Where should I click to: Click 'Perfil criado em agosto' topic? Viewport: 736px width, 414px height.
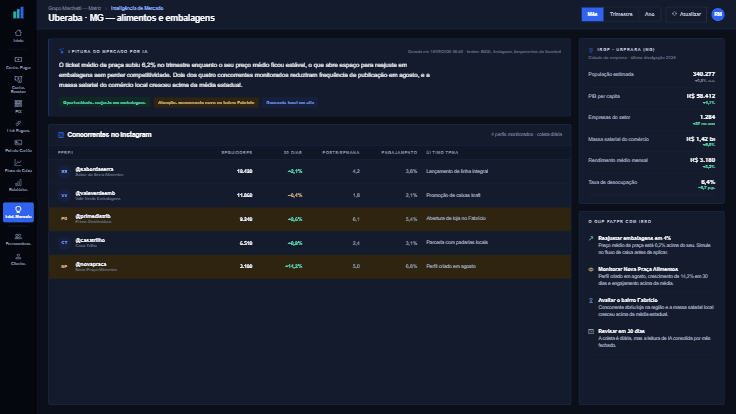[x=451, y=267]
